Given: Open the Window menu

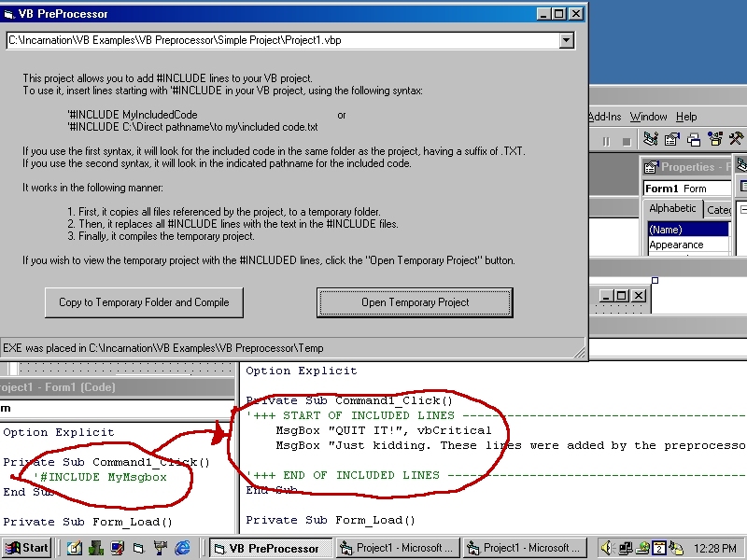Looking at the screenshot, I should click(648, 117).
